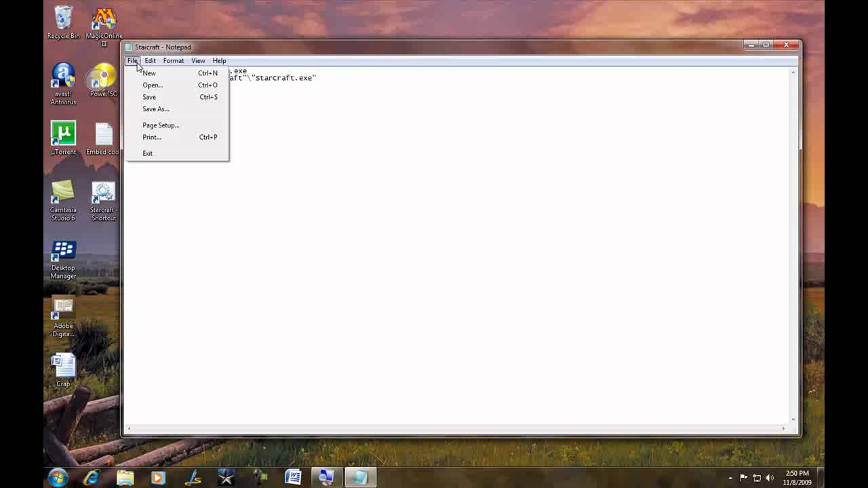
Task: Click the taskbar clock showing 2:50 PM
Action: coord(797,478)
